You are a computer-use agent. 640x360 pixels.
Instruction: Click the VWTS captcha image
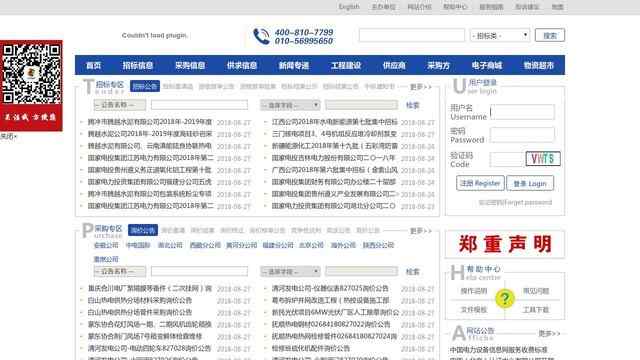point(543,158)
